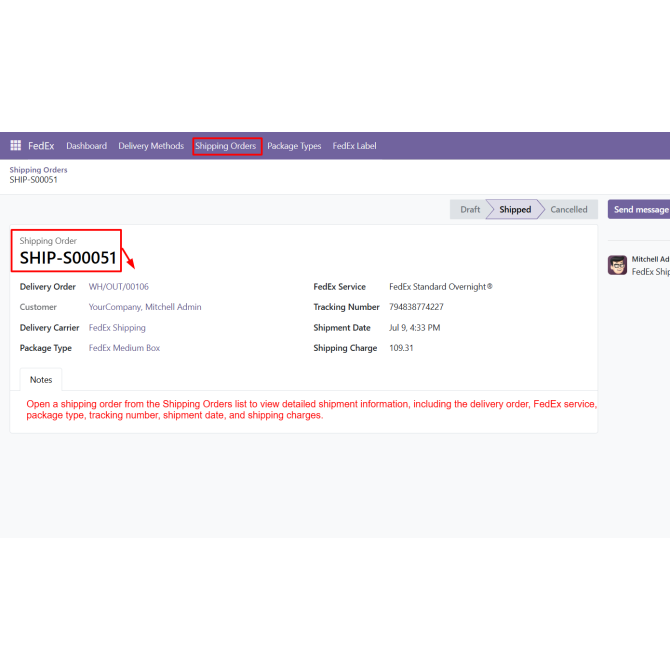Open the apps grid icon
This screenshot has height=670, width=670.
coord(15,146)
